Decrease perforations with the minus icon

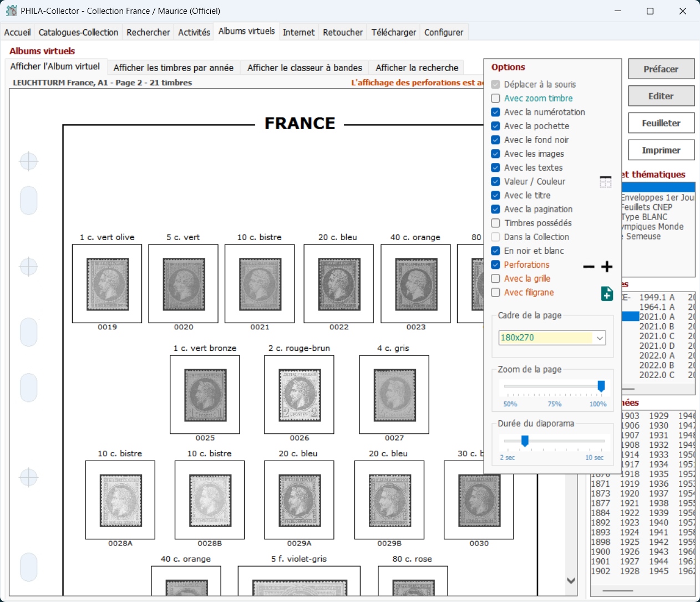pos(589,267)
